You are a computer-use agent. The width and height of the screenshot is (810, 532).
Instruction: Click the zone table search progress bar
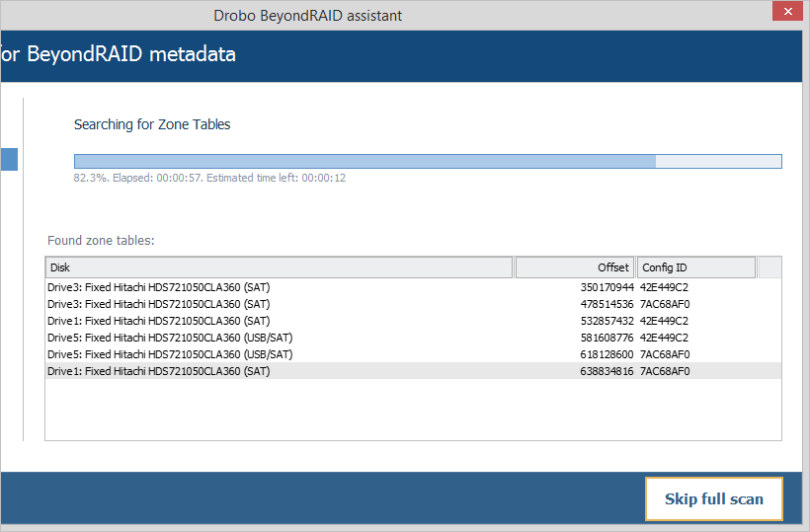point(427,161)
